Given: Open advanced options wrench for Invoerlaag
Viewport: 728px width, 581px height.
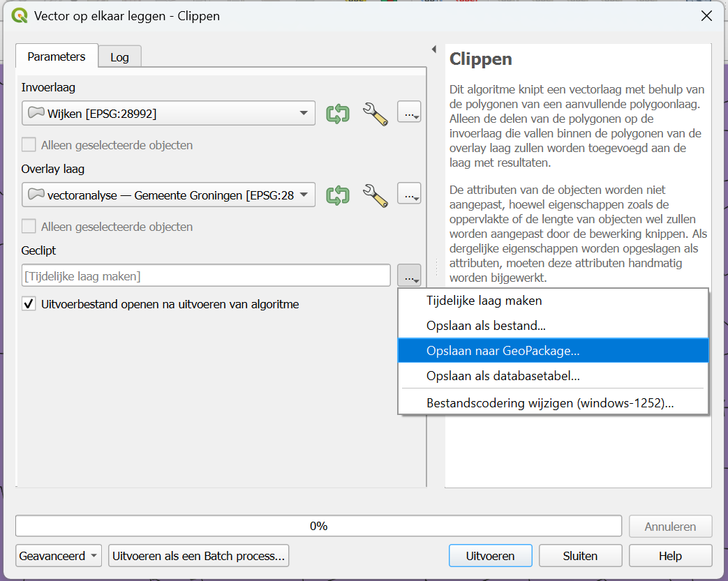Looking at the screenshot, I should click(x=375, y=113).
